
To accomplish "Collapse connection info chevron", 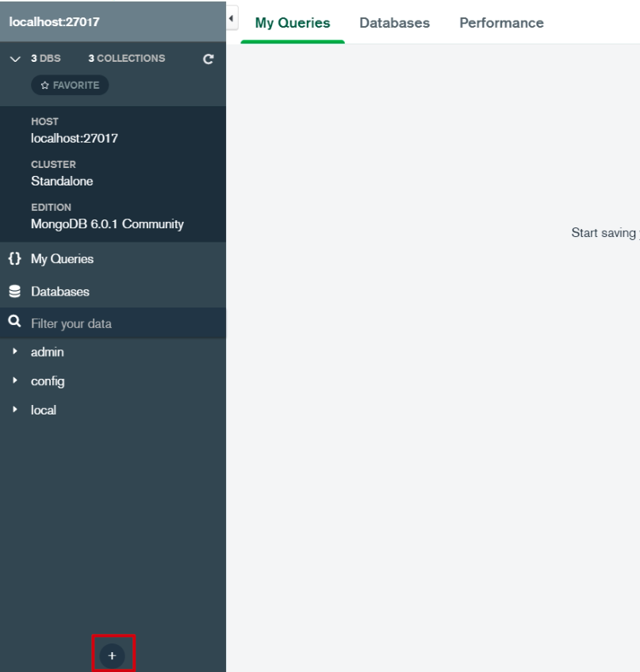I will click(x=15, y=59).
